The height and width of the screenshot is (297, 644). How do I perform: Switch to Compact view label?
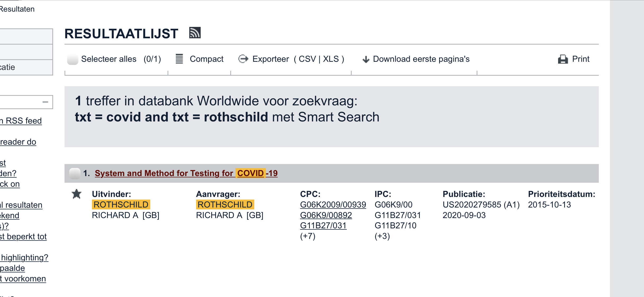pos(206,59)
